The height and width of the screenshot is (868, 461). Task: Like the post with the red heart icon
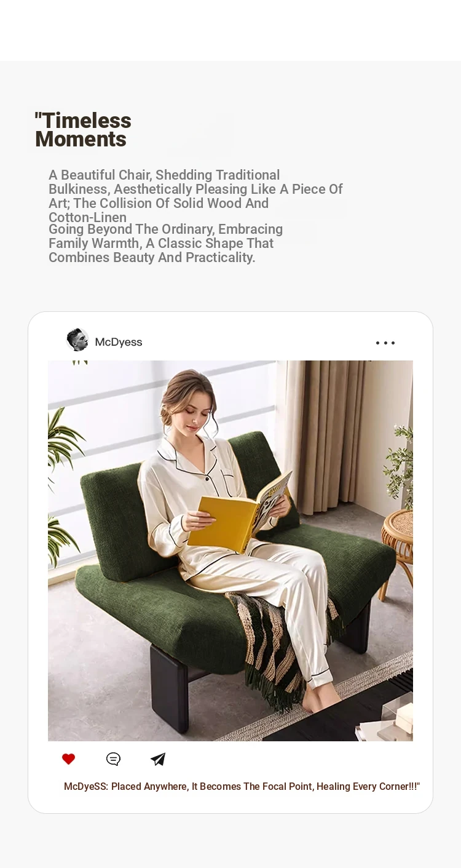tap(69, 759)
